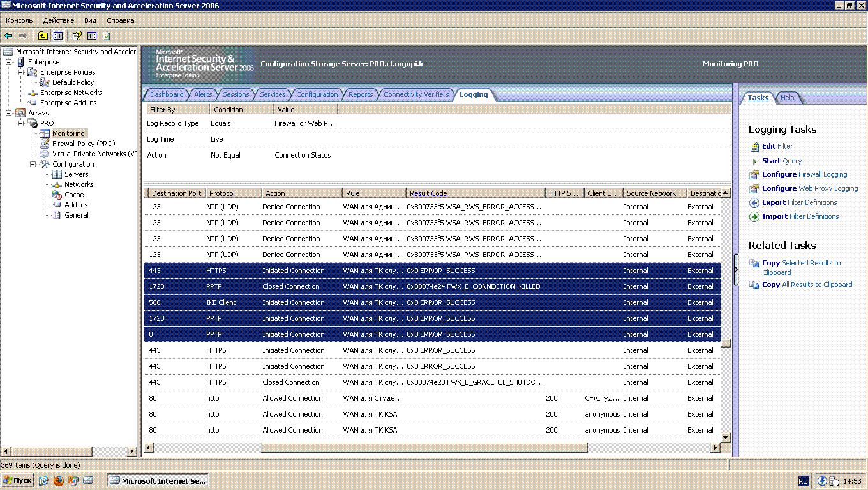Switch to the Sessions tab
Viewport: 868px width, 490px height.
[236, 94]
